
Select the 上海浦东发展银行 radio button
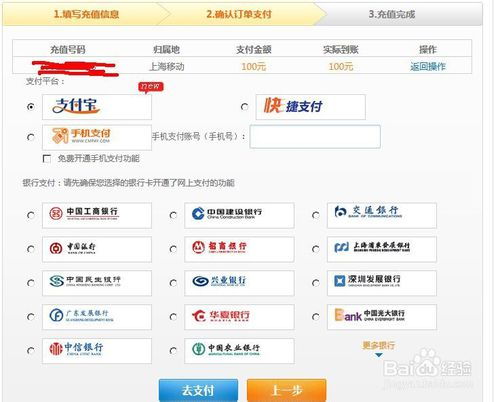(x=315, y=249)
